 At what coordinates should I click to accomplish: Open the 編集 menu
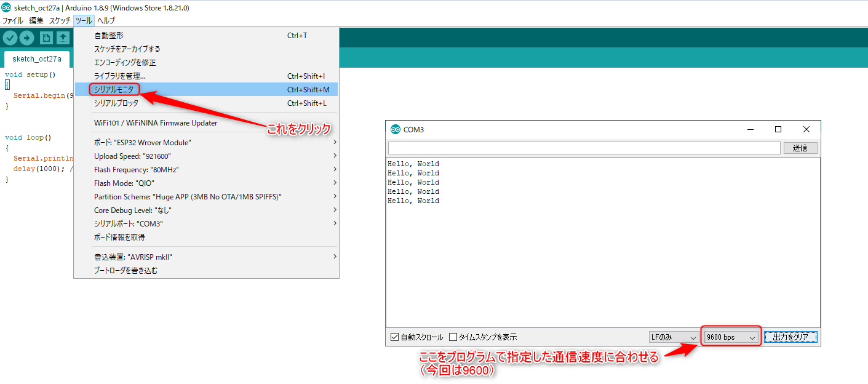click(x=36, y=20)
